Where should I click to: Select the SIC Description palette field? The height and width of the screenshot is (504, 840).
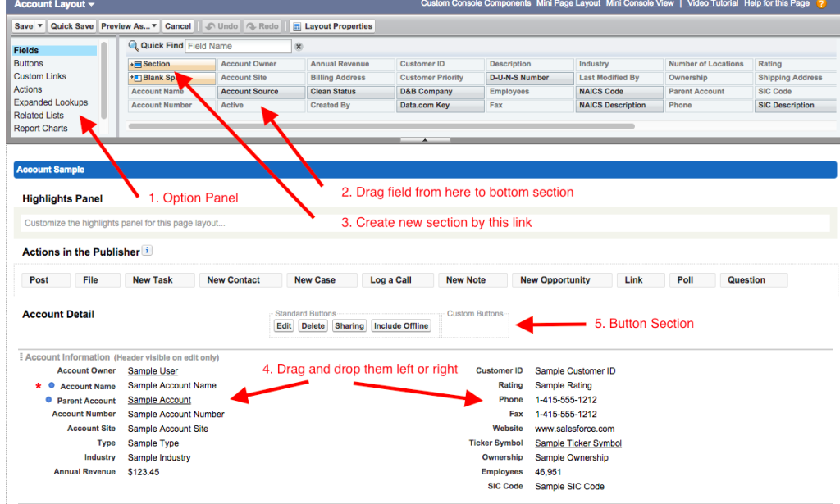[797, 106]
